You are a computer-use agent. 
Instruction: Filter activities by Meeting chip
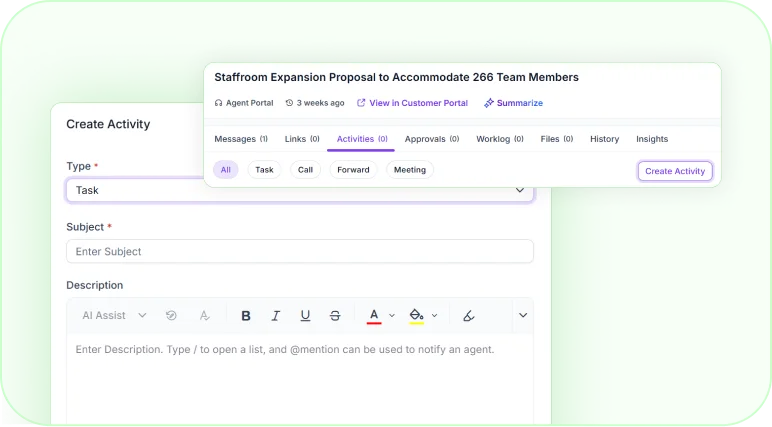point(410,170)
